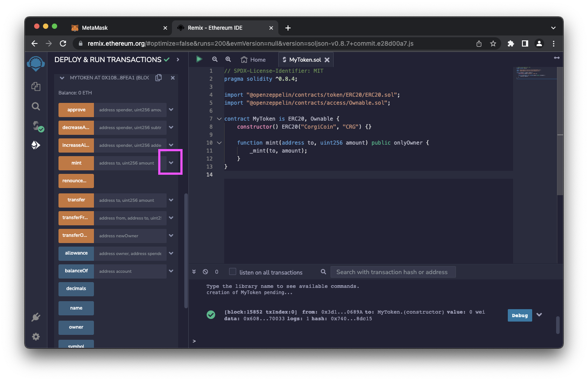Click the blue name button
The image size is (588, 381).
pyautogui.click(x=76, y=308)
